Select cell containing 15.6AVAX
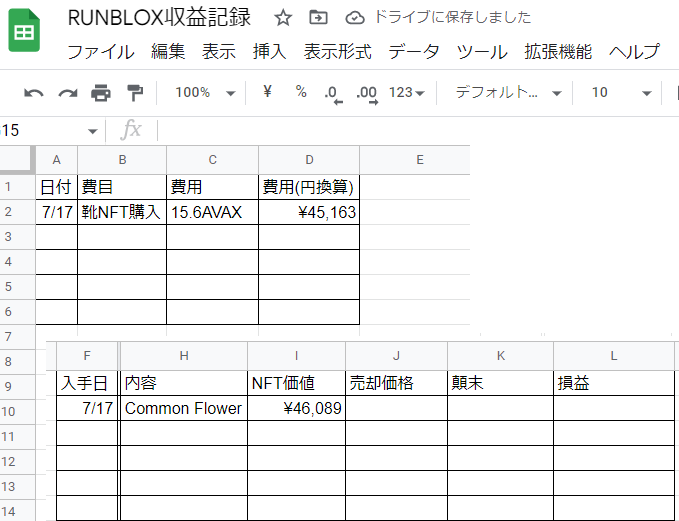679x521 pixels. pyautogui.click(x=213, y=212)
